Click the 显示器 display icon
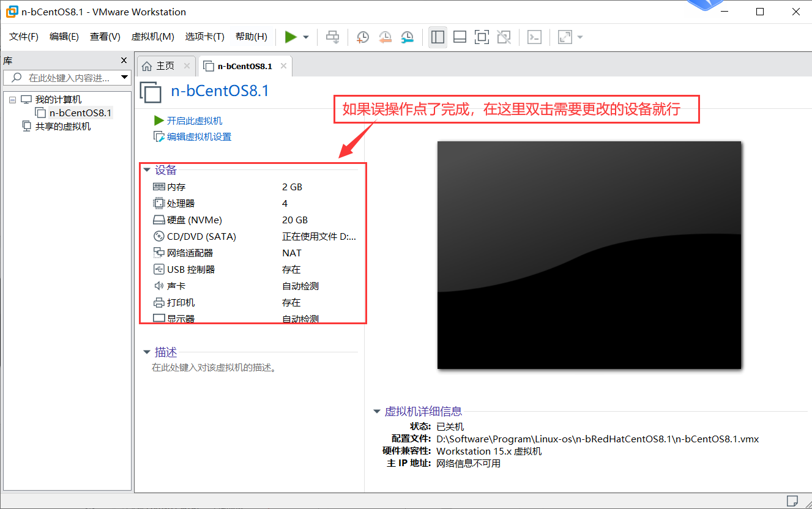This screenshot has height=509, width=812. [158, 318]
